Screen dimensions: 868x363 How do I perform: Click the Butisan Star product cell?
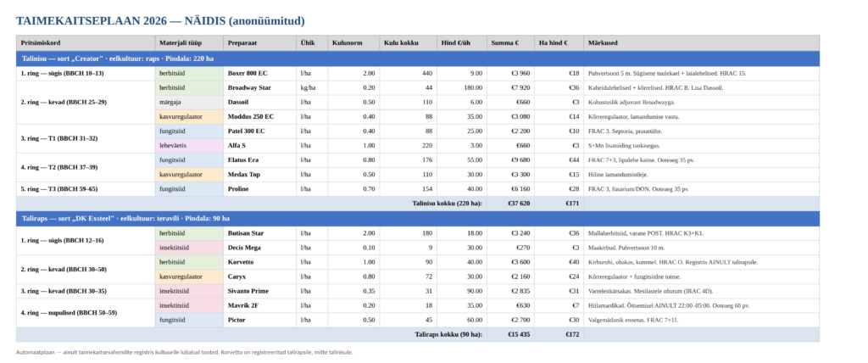coord(259,233)
